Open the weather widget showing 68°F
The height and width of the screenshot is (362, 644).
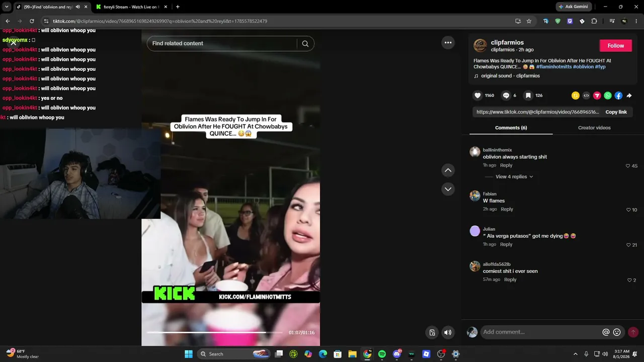(23, 354)
